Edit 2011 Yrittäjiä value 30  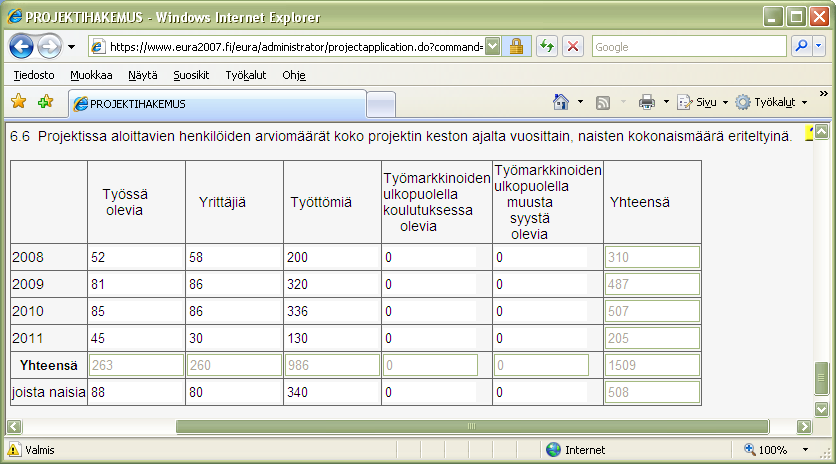[234, 338]
